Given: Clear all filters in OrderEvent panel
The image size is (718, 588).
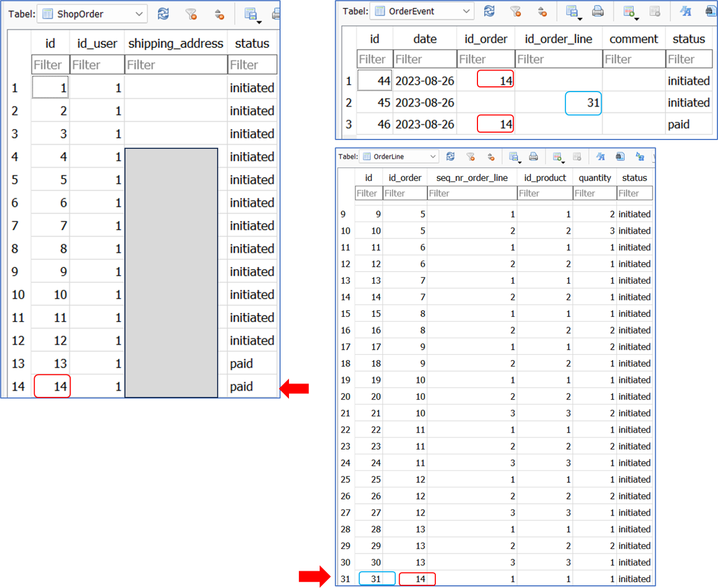Looking at the screenshot, I should pyautogui.click(x=516, y=11).
